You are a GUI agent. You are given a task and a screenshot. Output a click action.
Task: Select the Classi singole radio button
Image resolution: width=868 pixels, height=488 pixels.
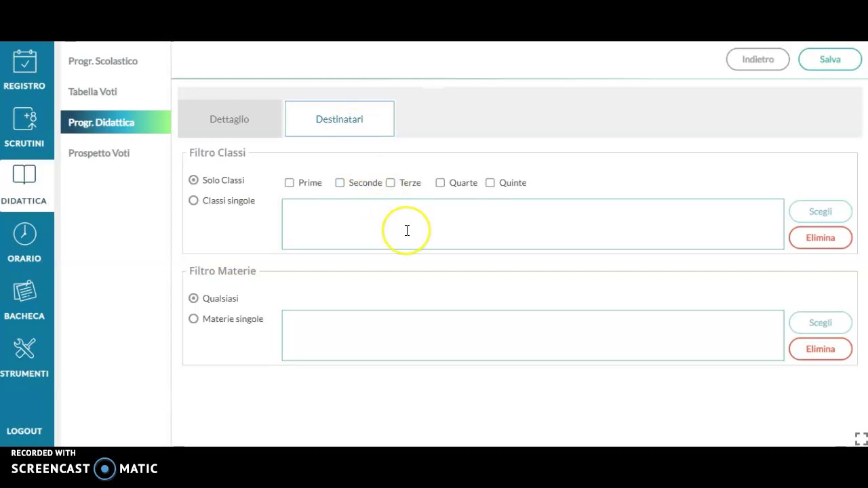pyautogui.click(x=194, y=200)
